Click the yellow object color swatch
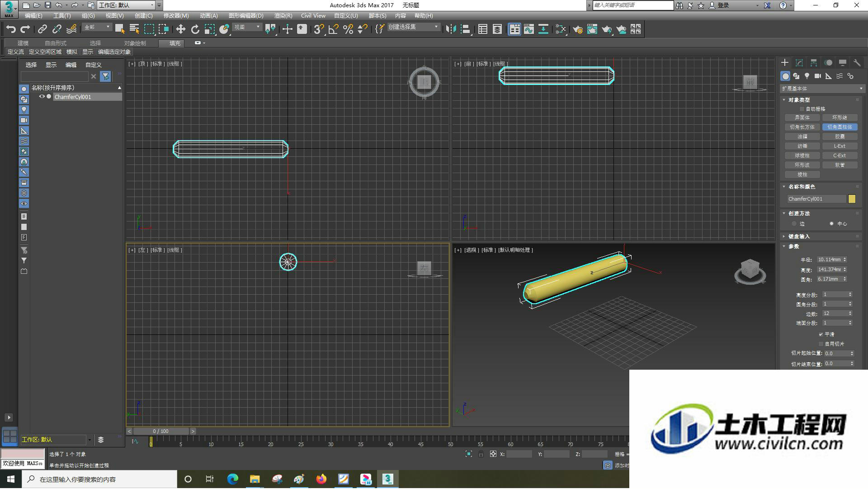Image resolution: width=868 pixels, height=489 pixels. pyautogui.click(x=852, y=199)
